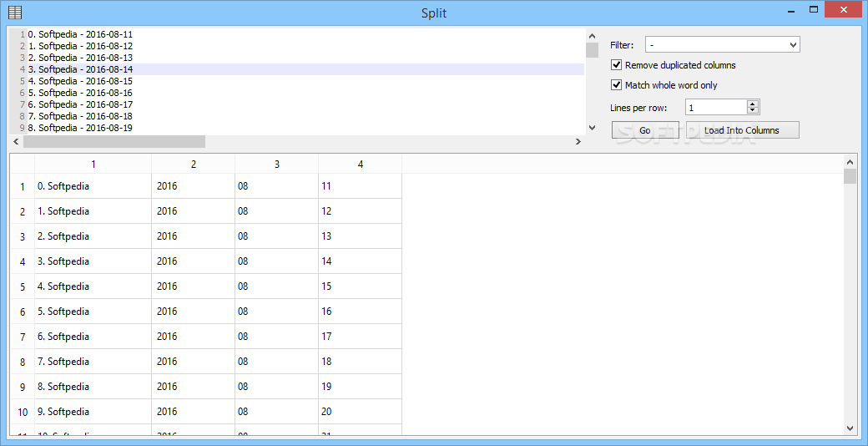Click Load Into Columns button
The width and height of the screenshot is (868, 446).
[742, 130]
